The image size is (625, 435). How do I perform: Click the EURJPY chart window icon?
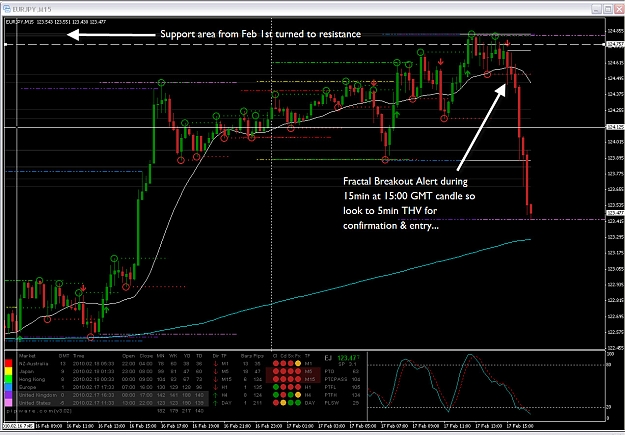(7, 9)
